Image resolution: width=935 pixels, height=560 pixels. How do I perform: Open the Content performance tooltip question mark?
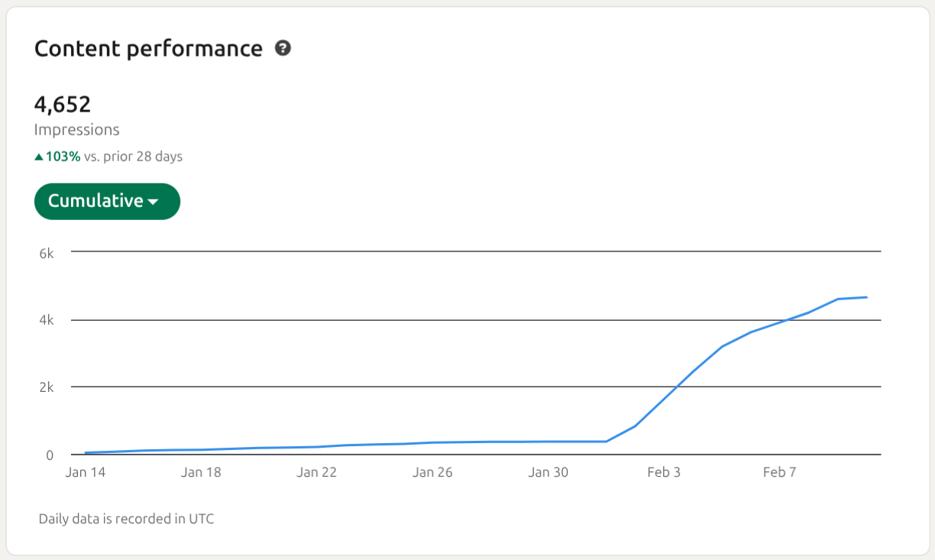[x=283, y=47]
